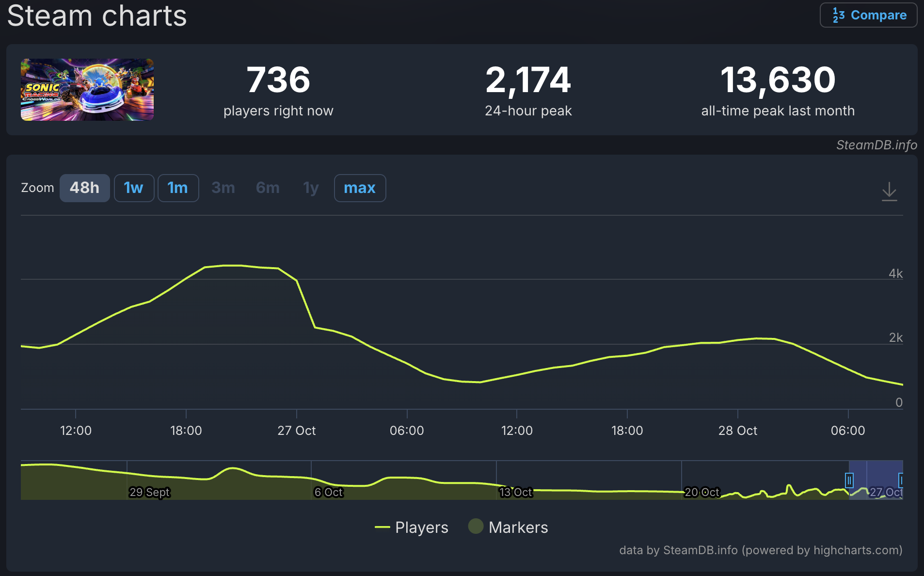The width and height of the screenshot is (924, 576).
Task: Click the 28 Oct x-axis label
Action: click(738, 431)
